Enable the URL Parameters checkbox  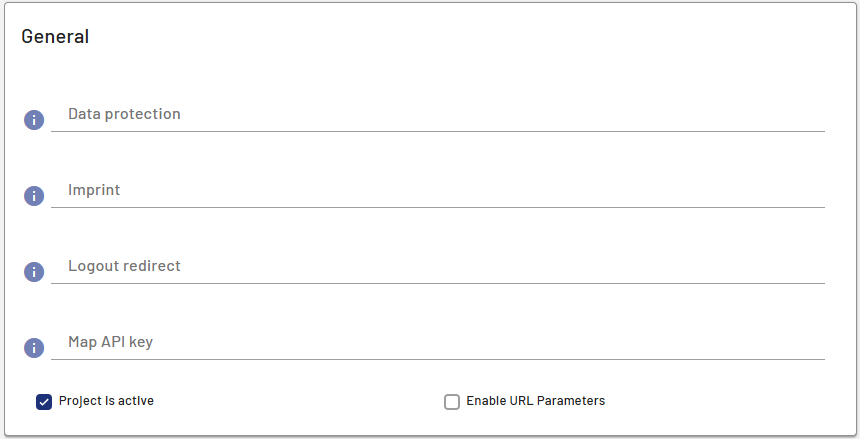[452, 402]
